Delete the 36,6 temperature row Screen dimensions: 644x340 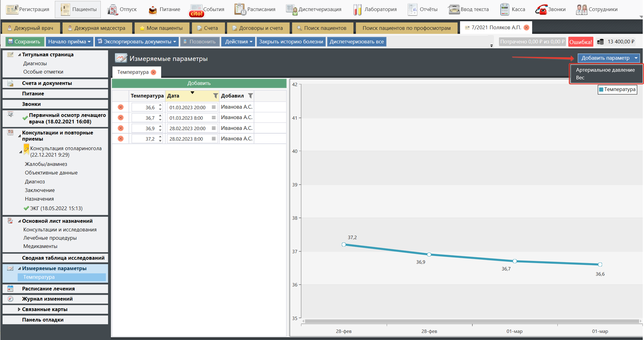pos(120,107)
